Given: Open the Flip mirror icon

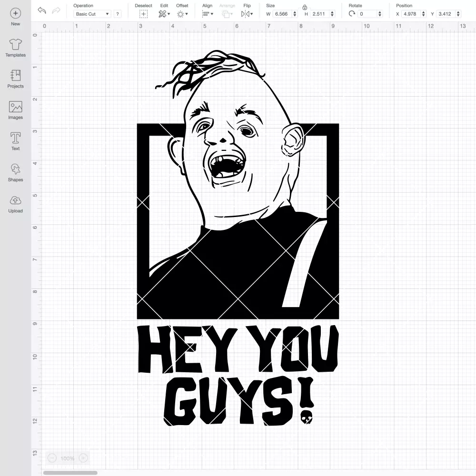Looking at the screenshot, I should [x=245, y=14].
